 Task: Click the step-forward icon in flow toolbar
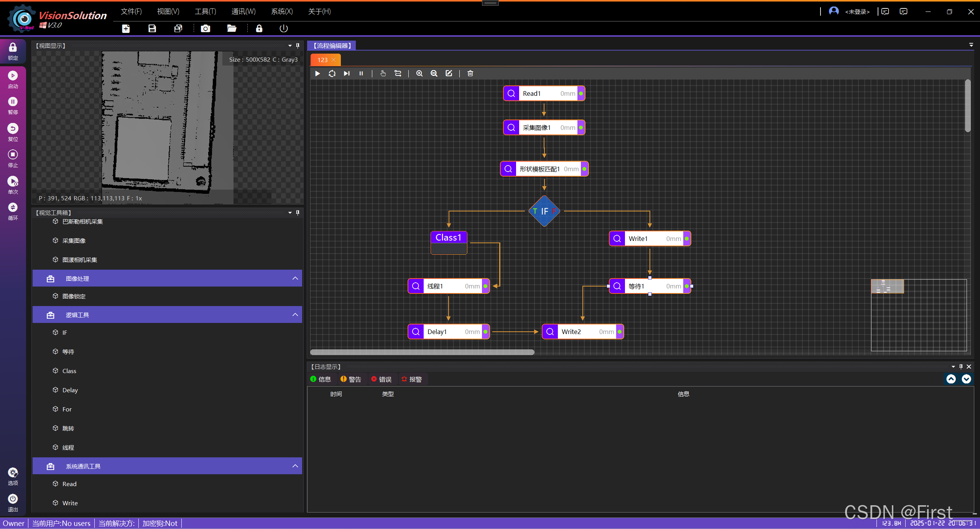point(347,73)
